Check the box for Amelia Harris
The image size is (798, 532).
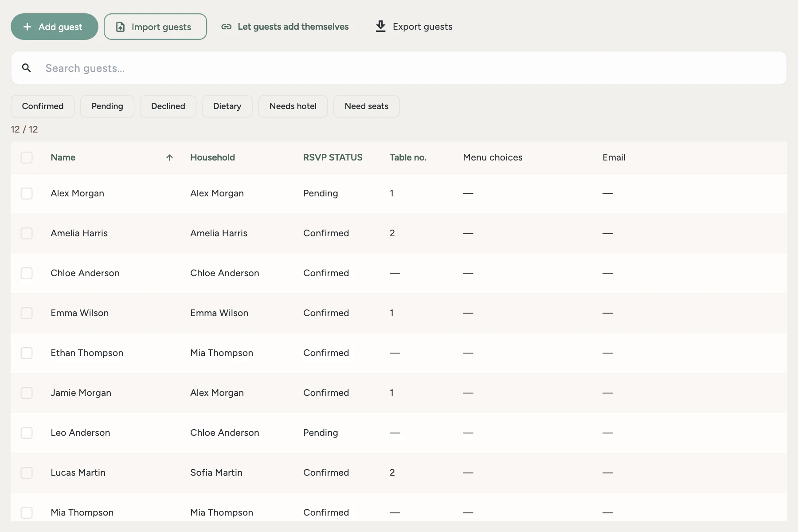point(27,233)
